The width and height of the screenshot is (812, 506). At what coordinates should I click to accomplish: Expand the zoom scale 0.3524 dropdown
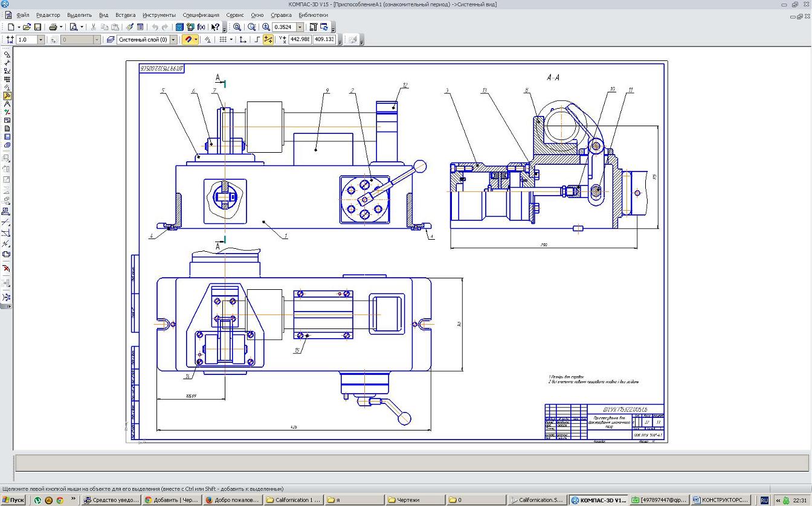pyautogui.click(x=300, y=27)
